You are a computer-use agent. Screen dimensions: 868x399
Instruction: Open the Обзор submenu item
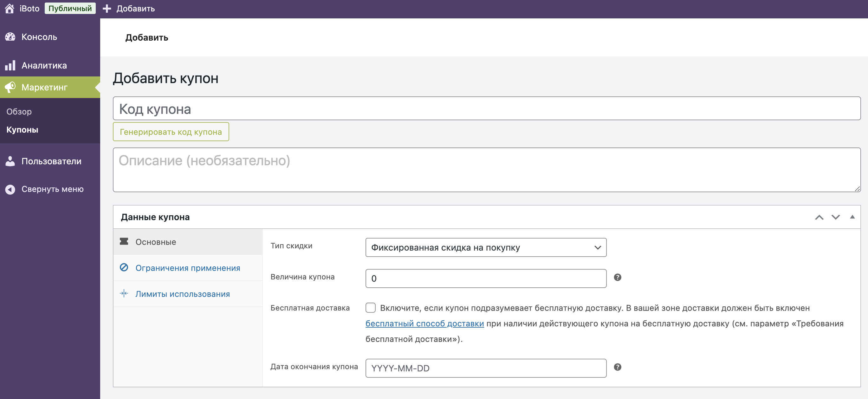coord(19,112)
